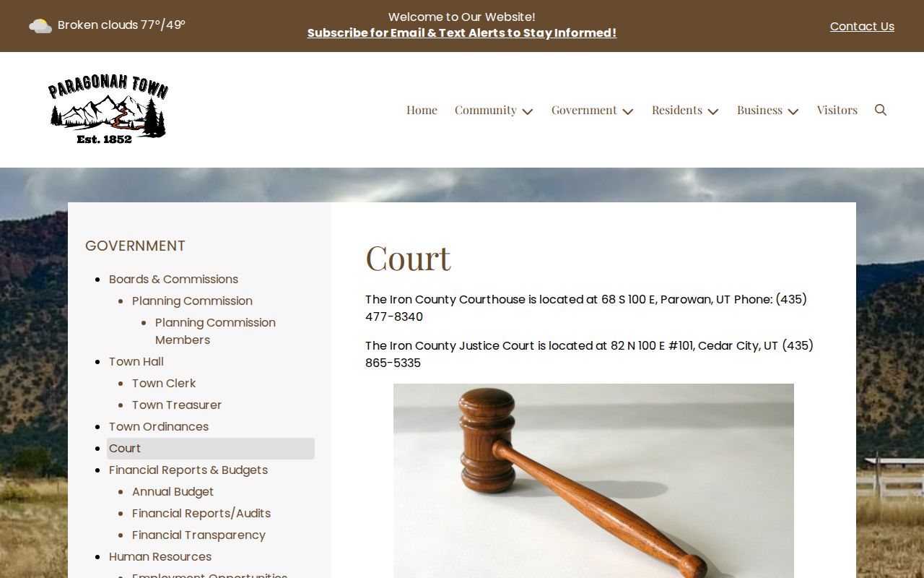
Task: Open the Business menu label
Action: click(759, 110)
